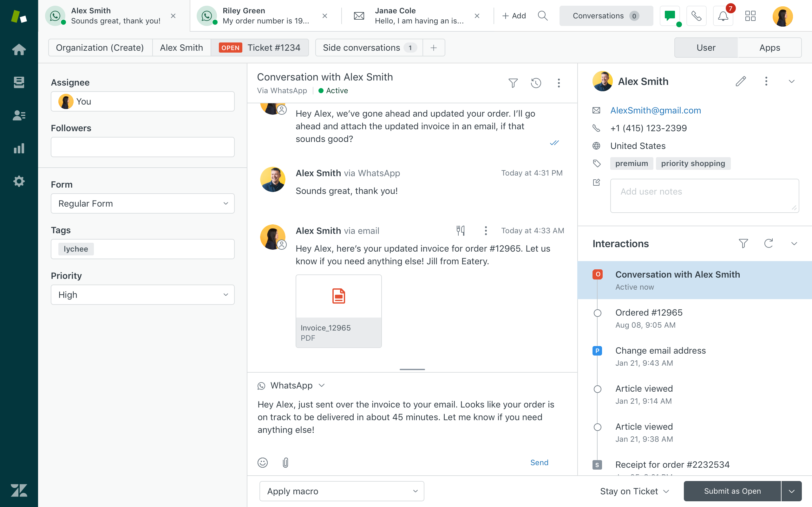Refresh the Interactions panel
812x507 pixels.
coord(769,244)
